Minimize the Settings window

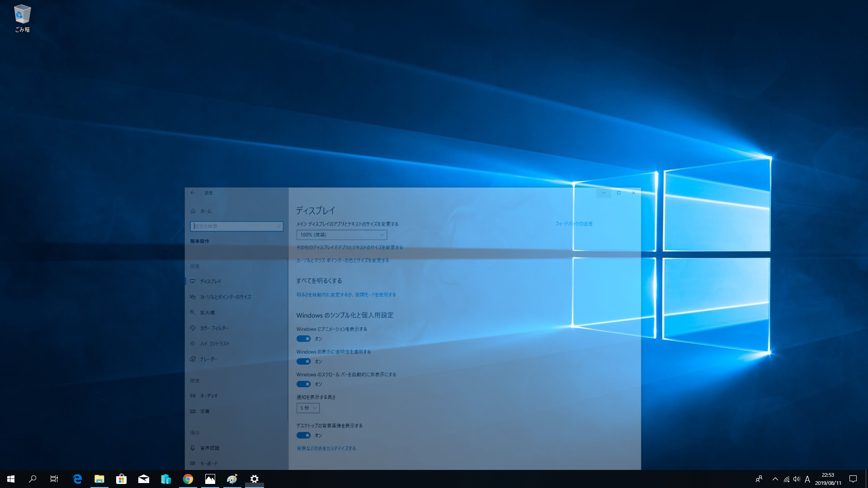coord(604,193)
